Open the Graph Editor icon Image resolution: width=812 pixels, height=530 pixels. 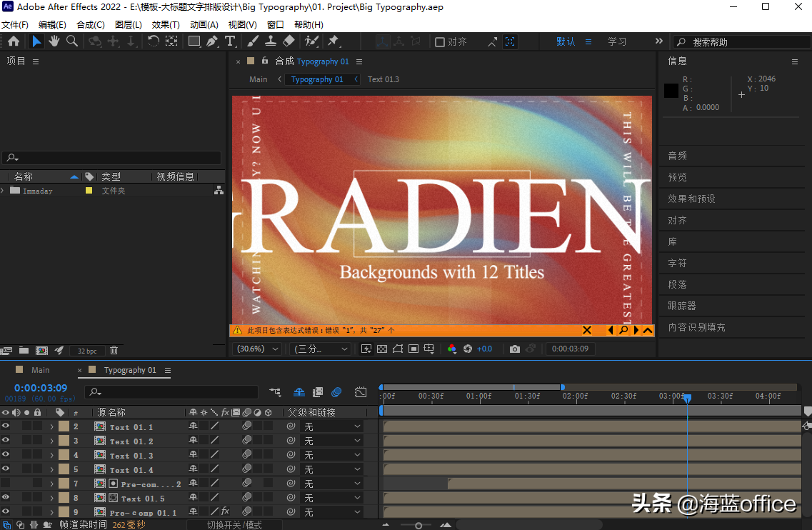pos(361,392)
